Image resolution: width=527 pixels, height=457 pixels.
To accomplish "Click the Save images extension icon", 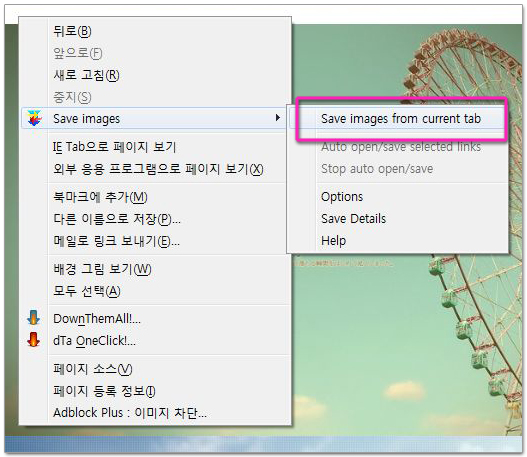I will tap(34, 118).
